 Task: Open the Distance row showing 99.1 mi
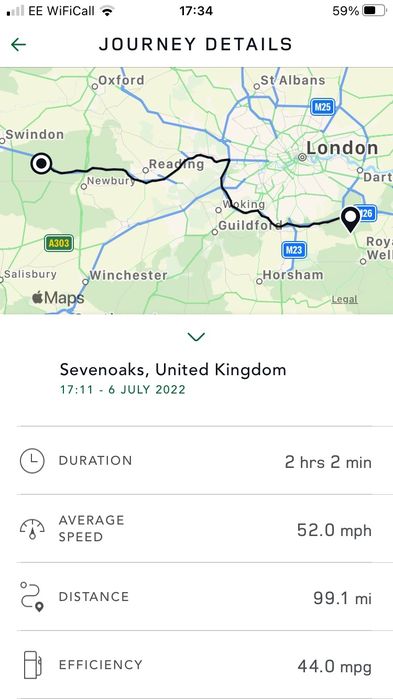point(196,596)
